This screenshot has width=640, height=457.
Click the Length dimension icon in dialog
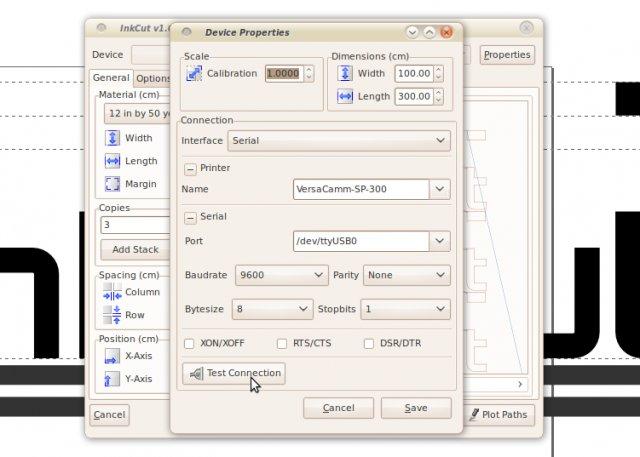tap(345, 96)
